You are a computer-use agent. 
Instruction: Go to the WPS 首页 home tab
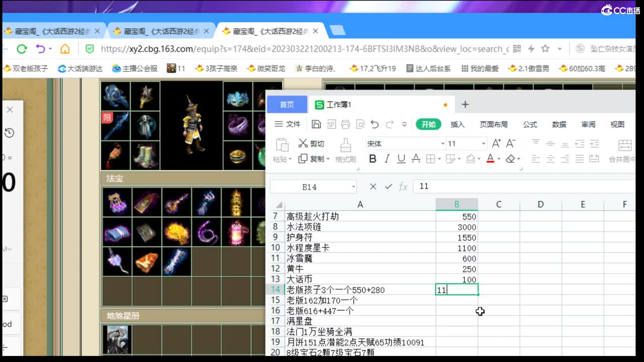287,105
